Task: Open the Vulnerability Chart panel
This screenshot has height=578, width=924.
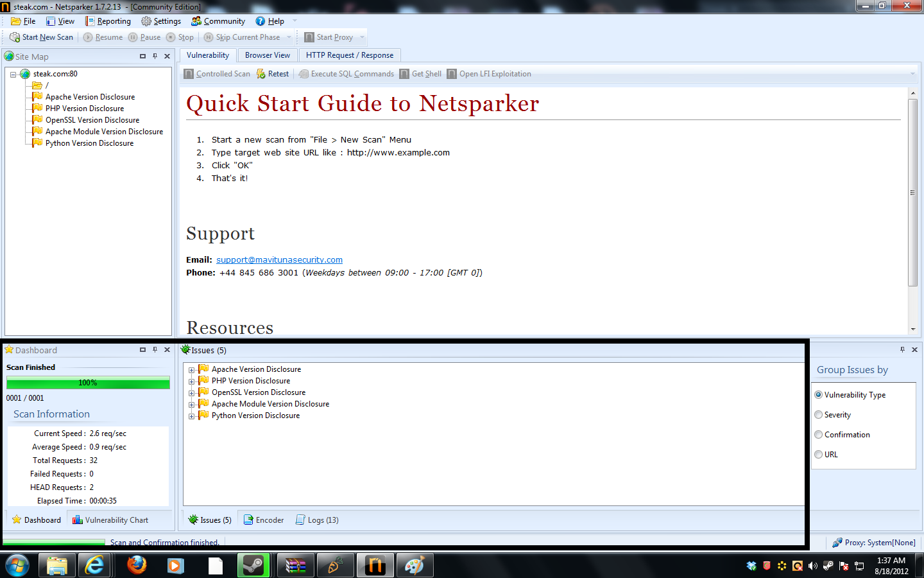Action: pyautogui.click(x=110, y=520)
